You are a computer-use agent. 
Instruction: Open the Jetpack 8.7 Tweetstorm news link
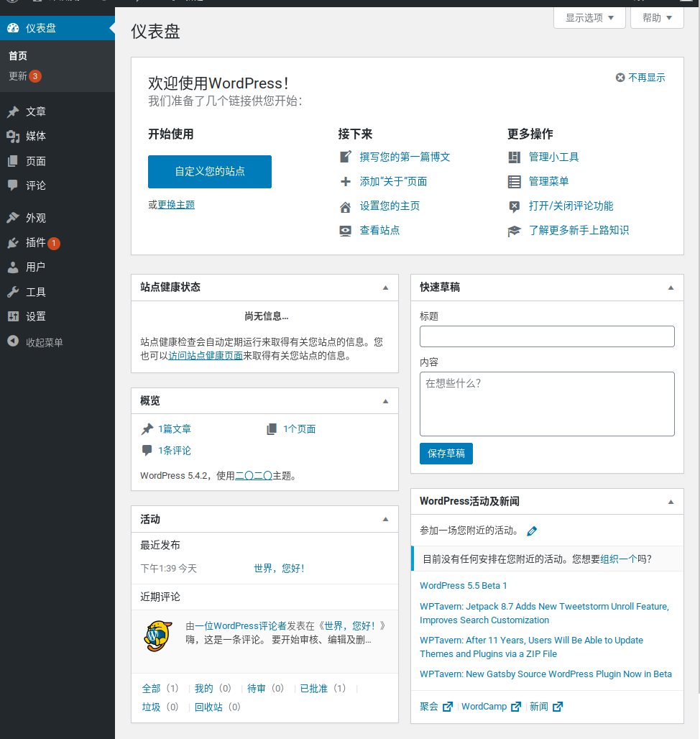pyautogui.click(x=544, y=613)
